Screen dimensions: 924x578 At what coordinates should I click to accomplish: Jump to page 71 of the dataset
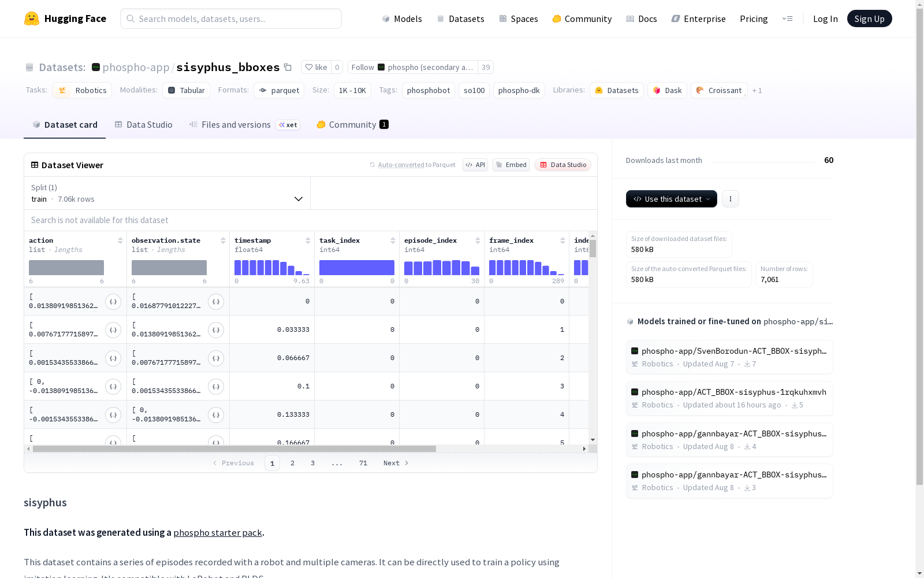(x=363, y=463)
